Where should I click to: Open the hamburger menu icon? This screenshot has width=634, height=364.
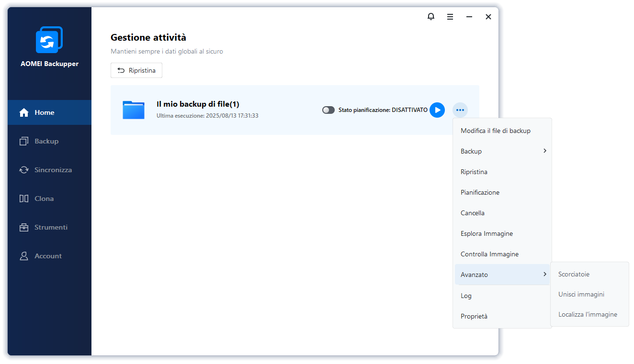(450, 17)
